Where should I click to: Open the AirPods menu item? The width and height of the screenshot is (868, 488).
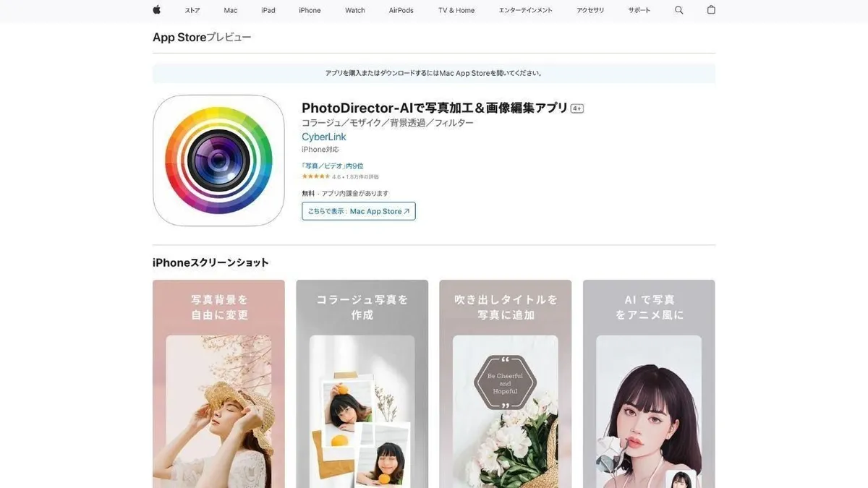401,10
